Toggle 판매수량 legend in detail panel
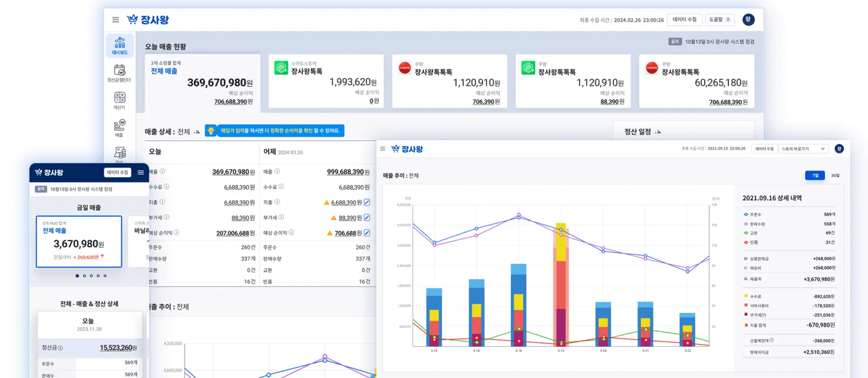Viewport: 868px width, 378px height. tap(754, 224)
